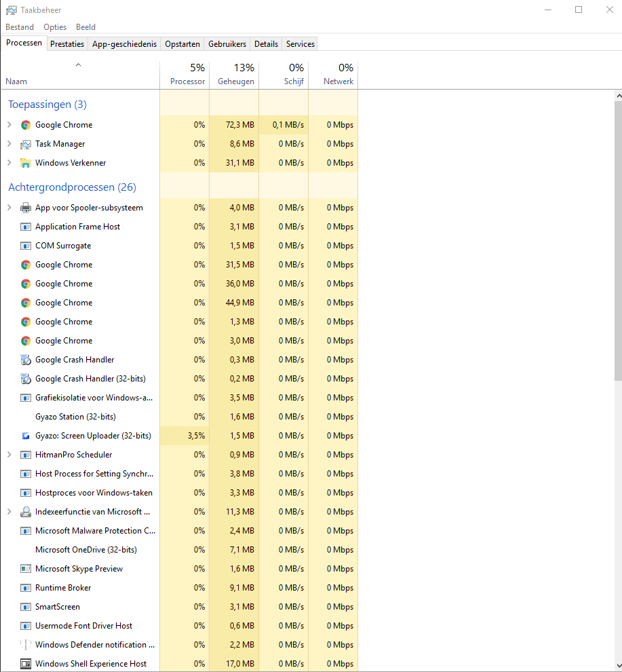Switch to the Prestaties tab

(x=67, y=43)
